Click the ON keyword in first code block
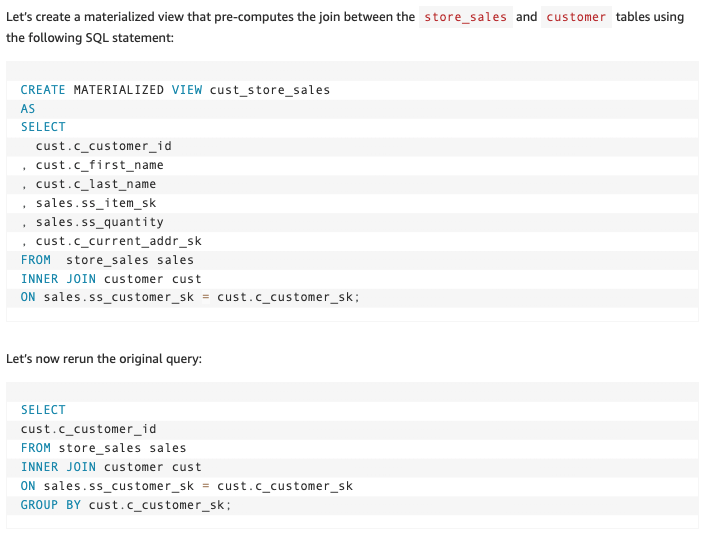 28,297
